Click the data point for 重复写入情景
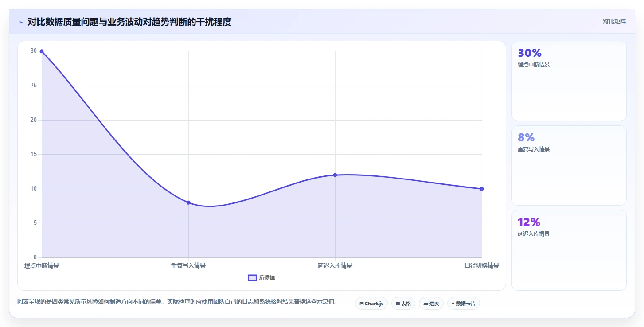 [x=188, y=202]
